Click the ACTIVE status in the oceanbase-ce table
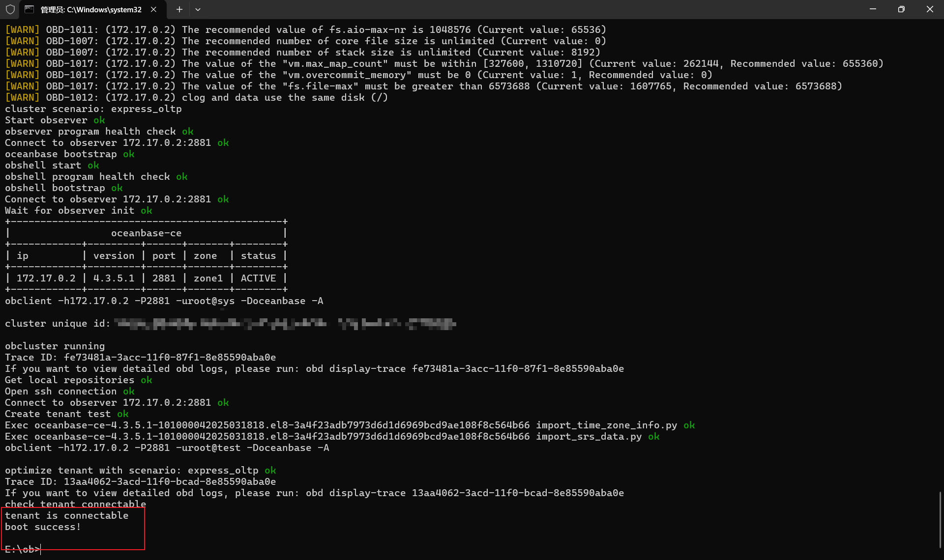The image size is (944, 560). tap(258, 278)
